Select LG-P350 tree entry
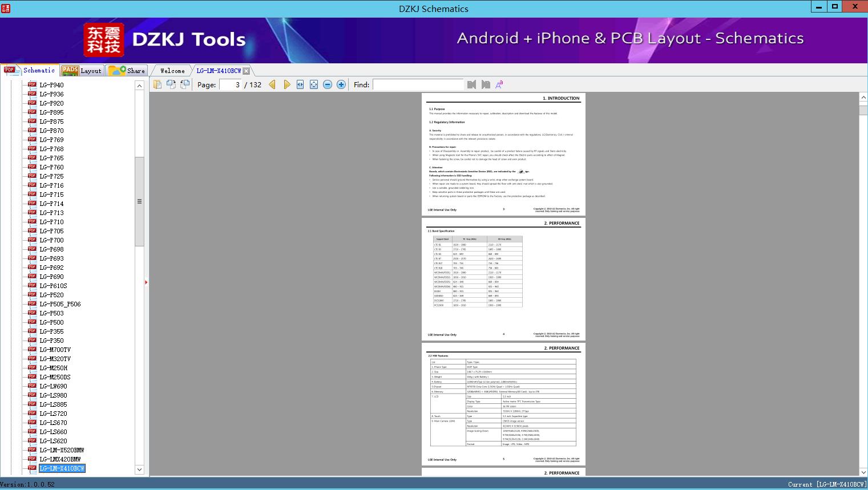Image resolution: width=868 pixels, height=490 pixels. point(51,341)
